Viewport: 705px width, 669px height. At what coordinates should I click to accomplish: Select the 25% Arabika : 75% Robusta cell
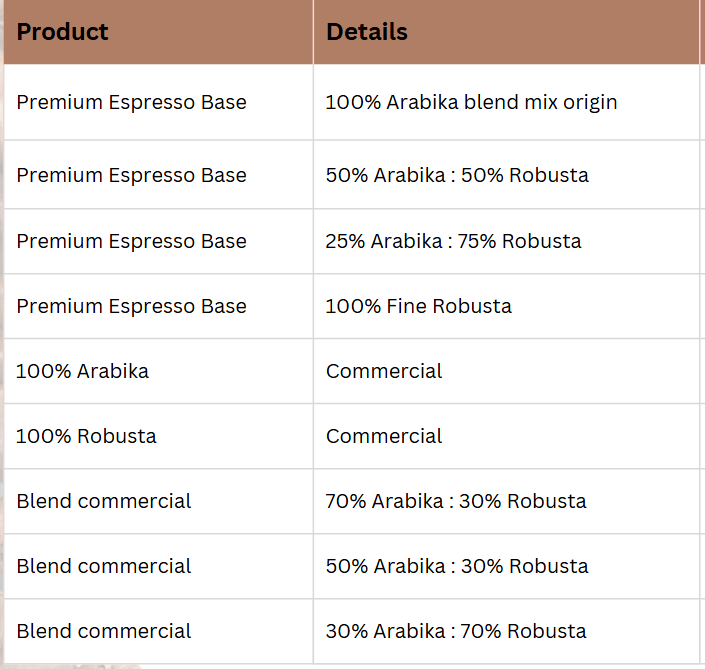[x=453, y=241]
